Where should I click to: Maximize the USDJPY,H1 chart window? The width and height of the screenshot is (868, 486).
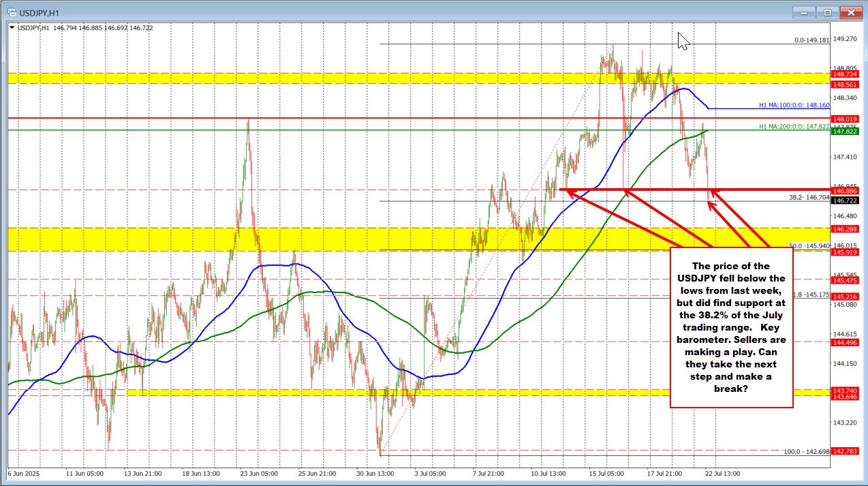827,12
